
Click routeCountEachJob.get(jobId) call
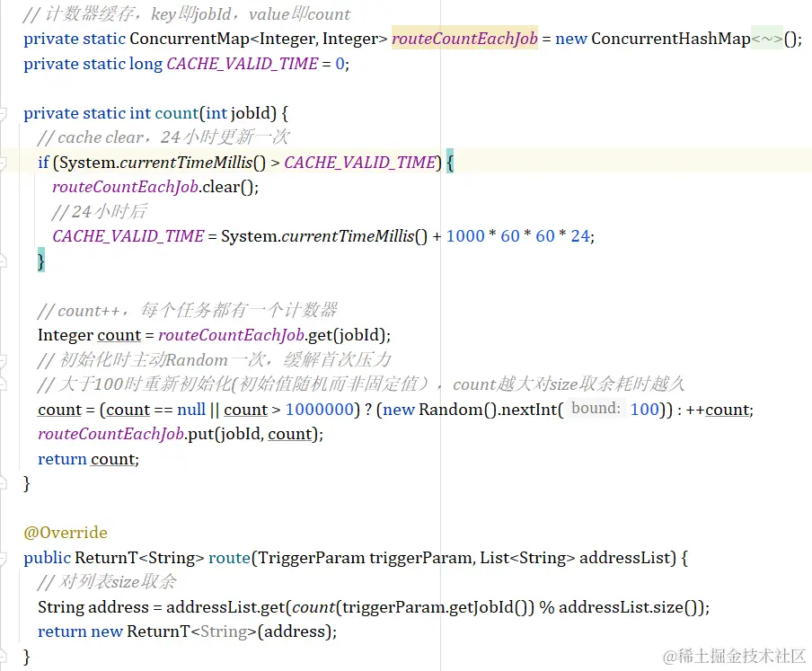(274, 336)
